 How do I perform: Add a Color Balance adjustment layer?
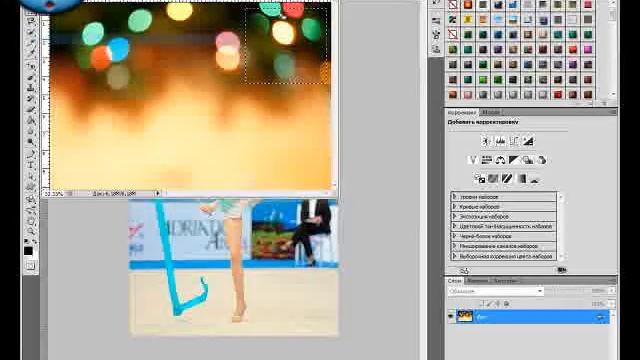tap(500, 160)
